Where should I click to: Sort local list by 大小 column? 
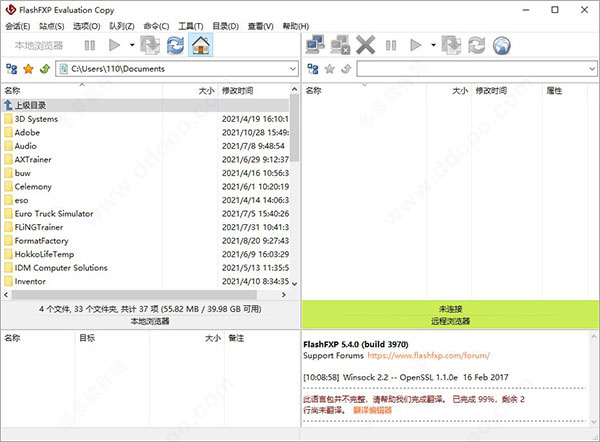(190, 91)
